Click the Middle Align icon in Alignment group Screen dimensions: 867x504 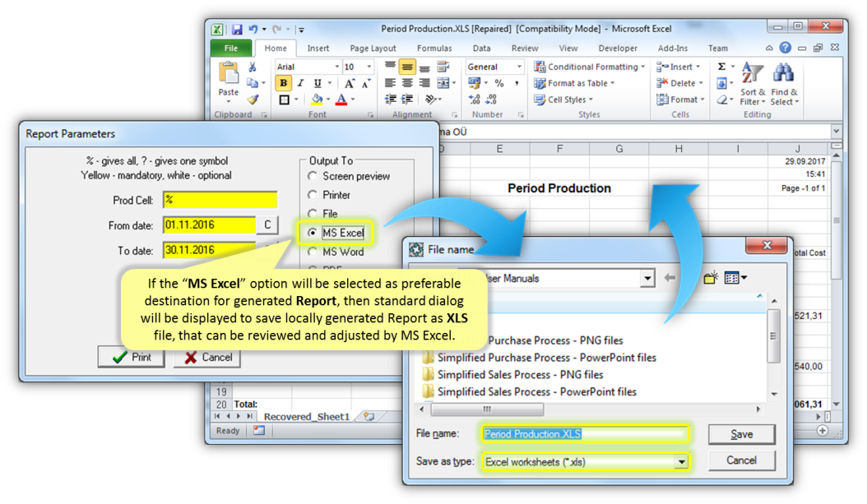(407, 67)
